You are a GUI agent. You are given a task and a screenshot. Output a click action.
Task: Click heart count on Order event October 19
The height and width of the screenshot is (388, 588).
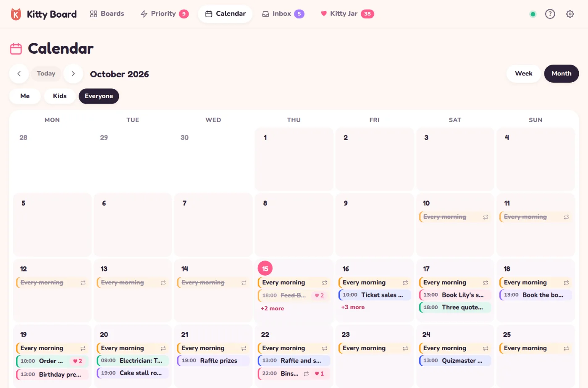[x=78, y=361]
